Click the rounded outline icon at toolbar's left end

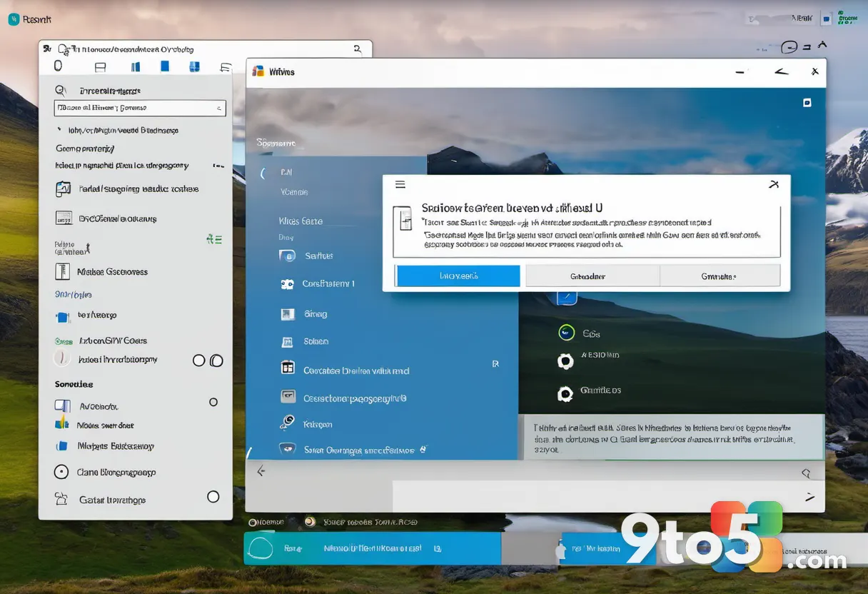pos(59,66)
